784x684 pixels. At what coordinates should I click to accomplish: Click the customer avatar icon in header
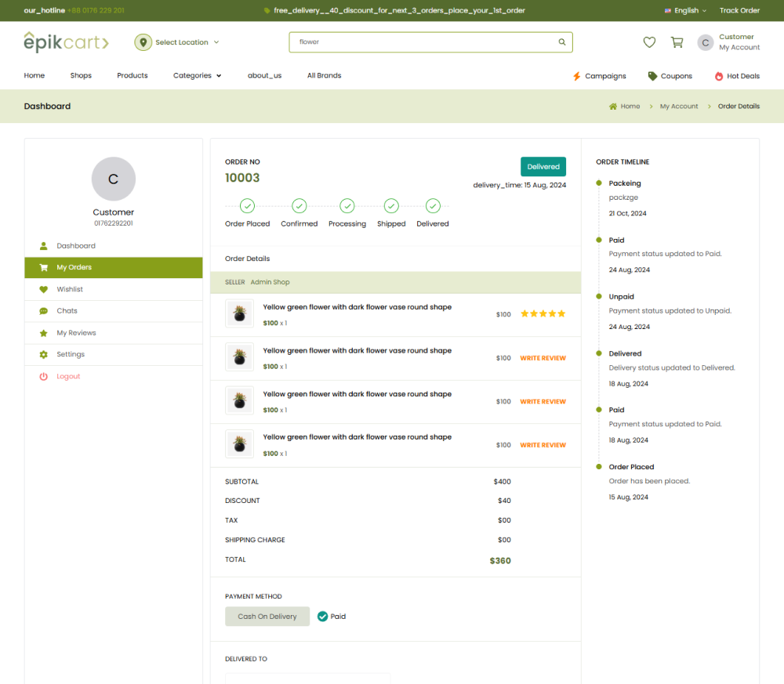tap(706, 42)
